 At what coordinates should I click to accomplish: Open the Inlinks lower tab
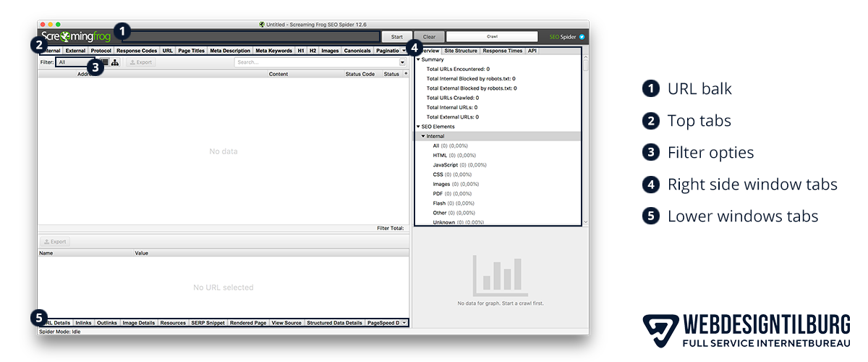pyautogui.click(x=83, y=323)
